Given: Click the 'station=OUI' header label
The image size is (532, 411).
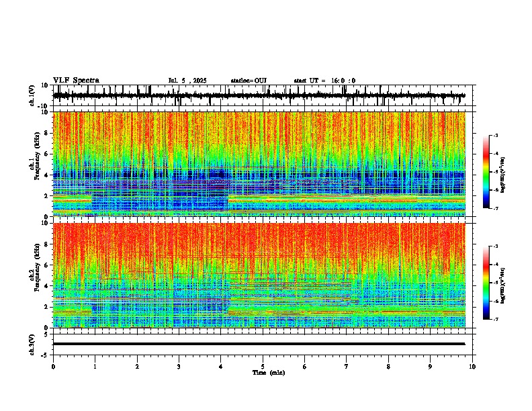Looking at the screenshot, I should [x=249, y=81].
